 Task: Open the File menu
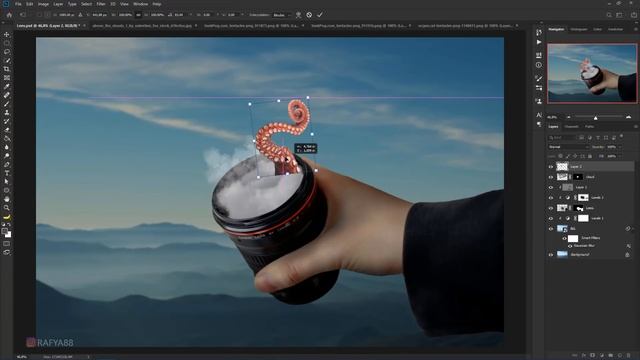18,4
